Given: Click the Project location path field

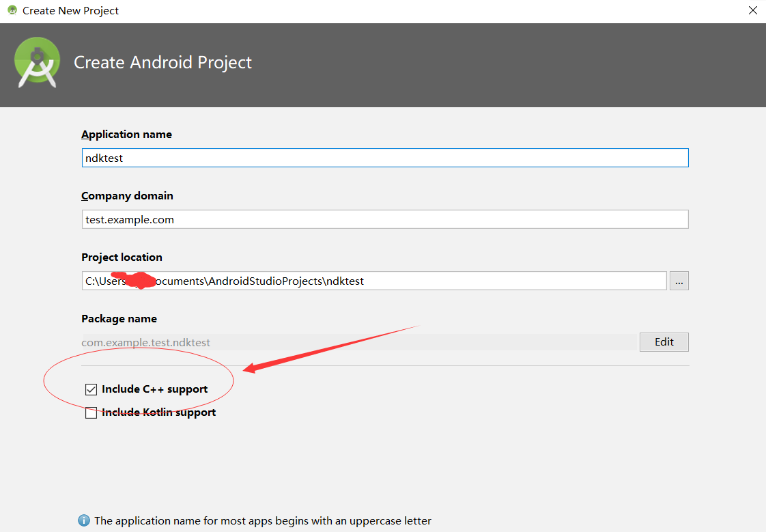Looking at the screenshot, I should [374, 281].
